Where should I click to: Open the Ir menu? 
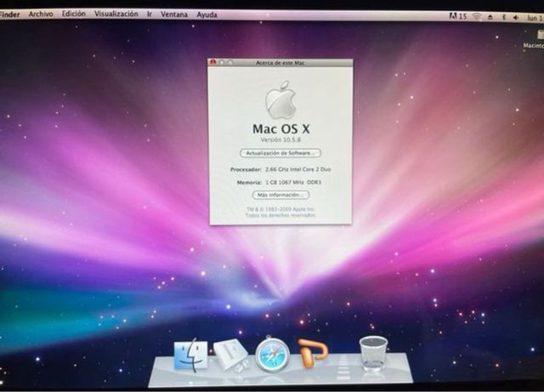click(150, 14)
